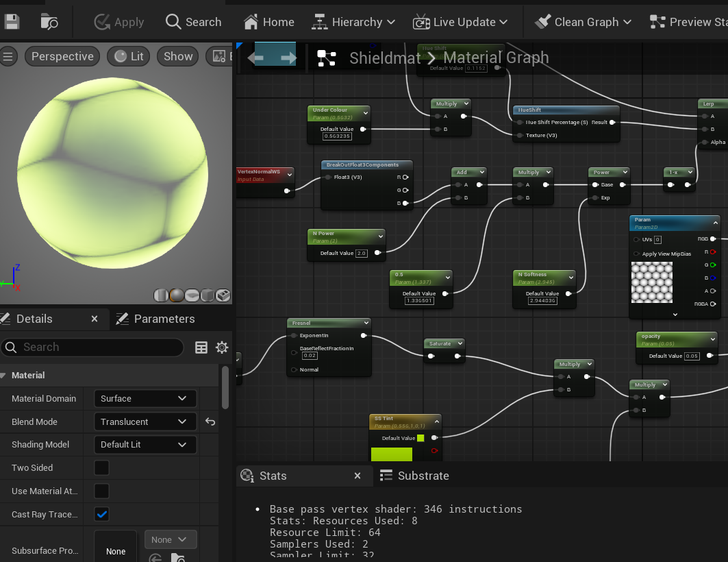Open Details panel settings gear
Viewport: 728px width, 562px height.
[222, 347]
